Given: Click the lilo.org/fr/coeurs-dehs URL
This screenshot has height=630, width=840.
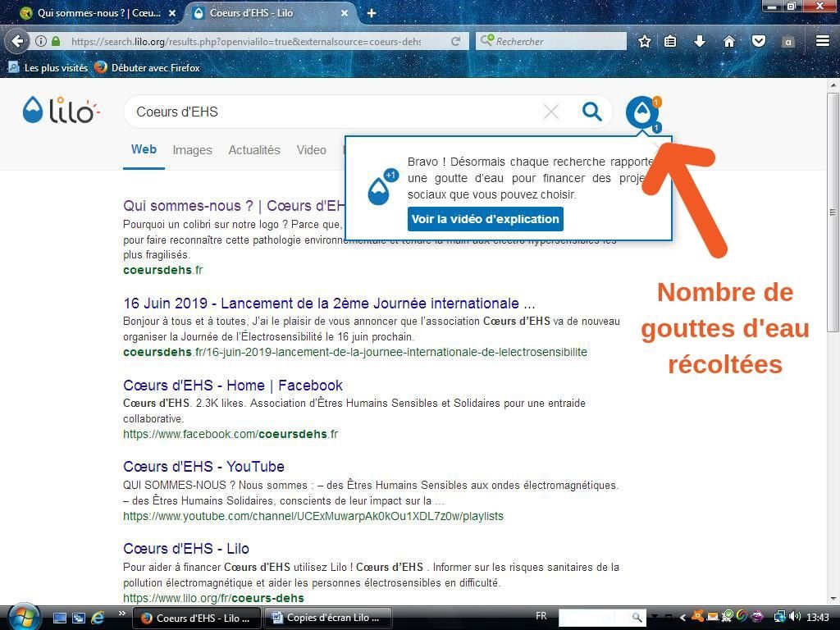Looking at the screenshot, I should (x=214, y=598).
